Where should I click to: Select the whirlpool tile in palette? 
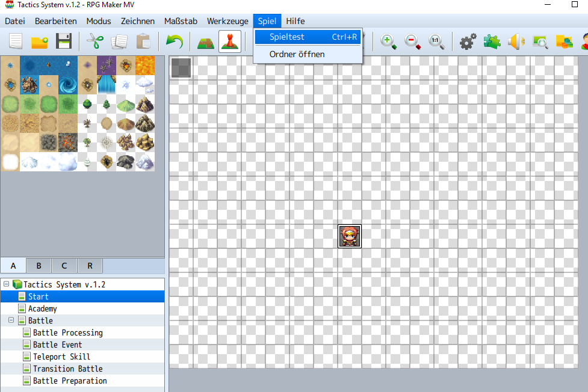68,85
